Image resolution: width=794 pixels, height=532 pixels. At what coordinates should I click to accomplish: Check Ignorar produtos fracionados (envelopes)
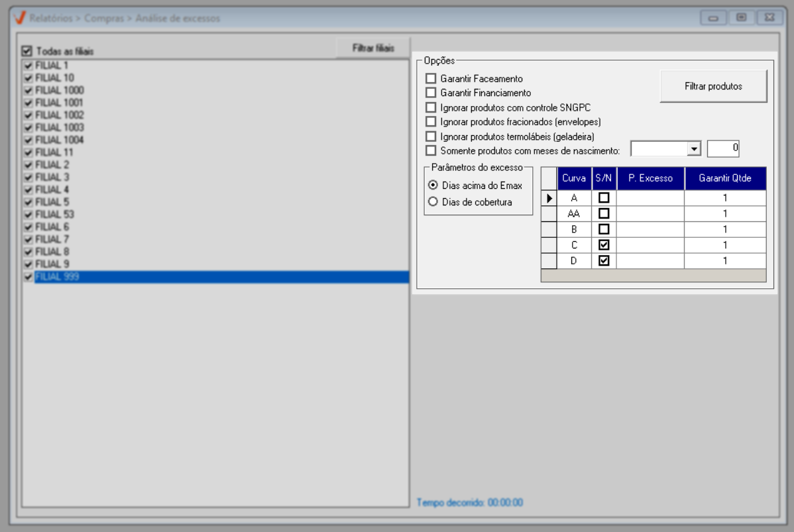[431, 121]
